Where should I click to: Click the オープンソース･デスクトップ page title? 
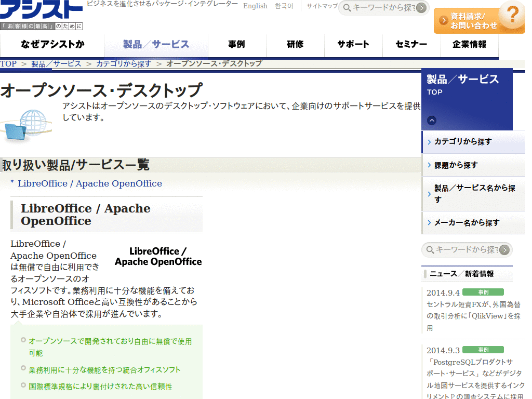tap(101, 91)
